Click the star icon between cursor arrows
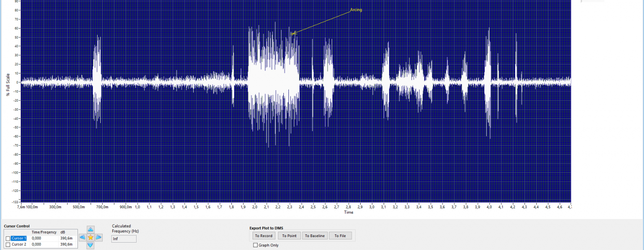644x250 pixels. pos(91,238)
